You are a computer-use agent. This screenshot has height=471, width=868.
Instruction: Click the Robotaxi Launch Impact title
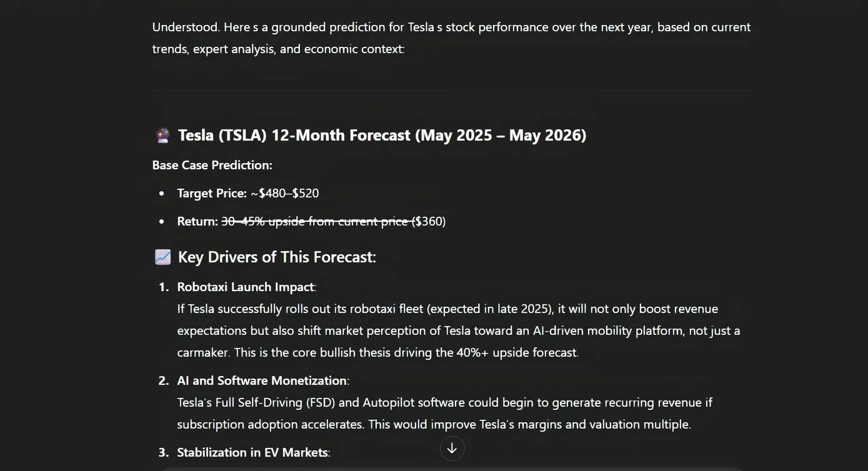pos(246,287)
